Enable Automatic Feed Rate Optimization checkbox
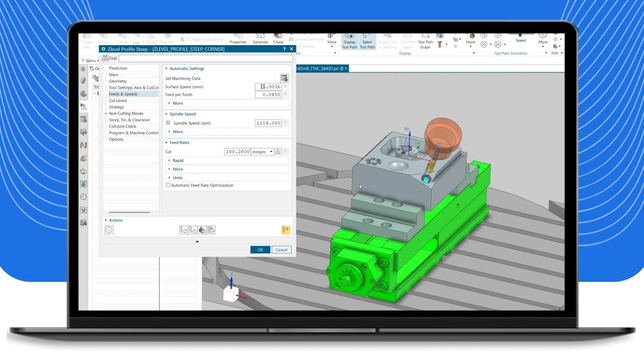This screenshot has width=644, height=362. pos(168,186)
